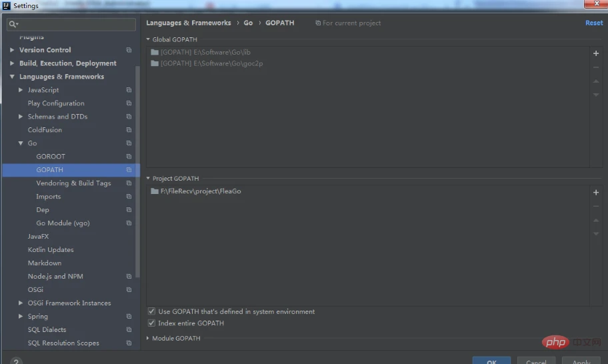
Task: Open the GOROOT settings page
Action: [51, 156]
